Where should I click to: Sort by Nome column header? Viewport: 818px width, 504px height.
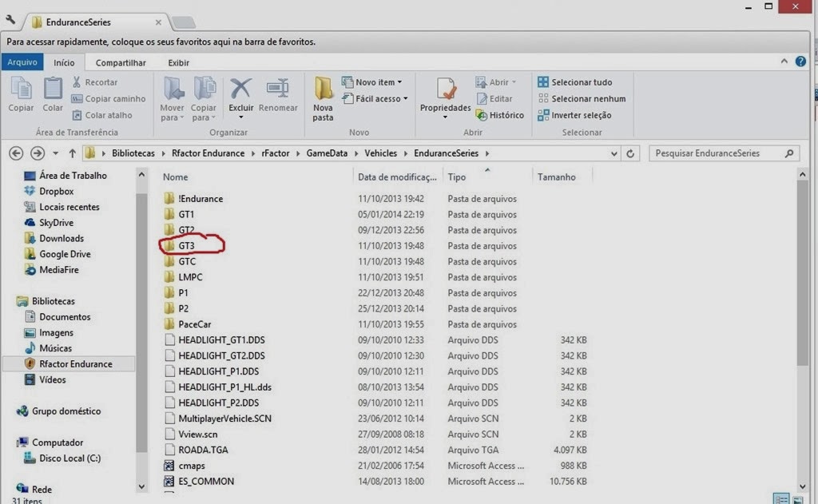[x=175, y=177]
